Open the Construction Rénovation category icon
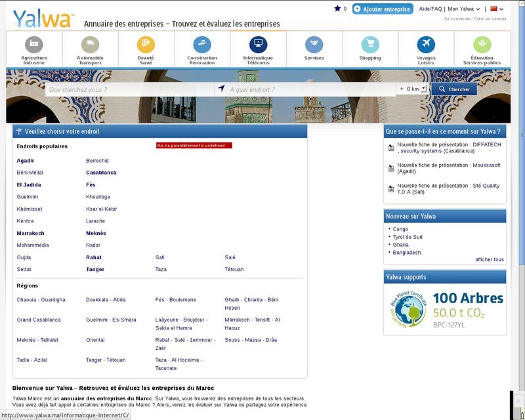 (x=202, y=44)
